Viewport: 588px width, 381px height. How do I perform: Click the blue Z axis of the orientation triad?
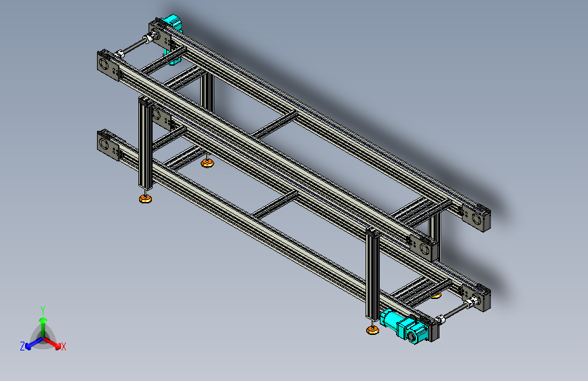point(35,343)
